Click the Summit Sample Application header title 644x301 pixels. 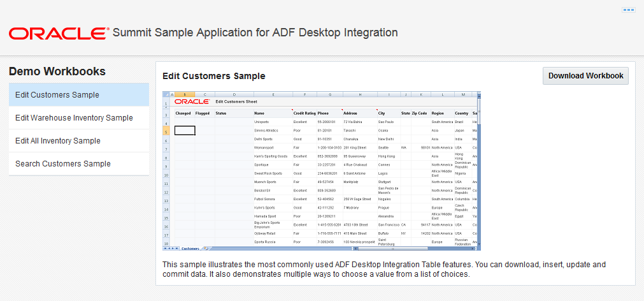click(255, 33)
